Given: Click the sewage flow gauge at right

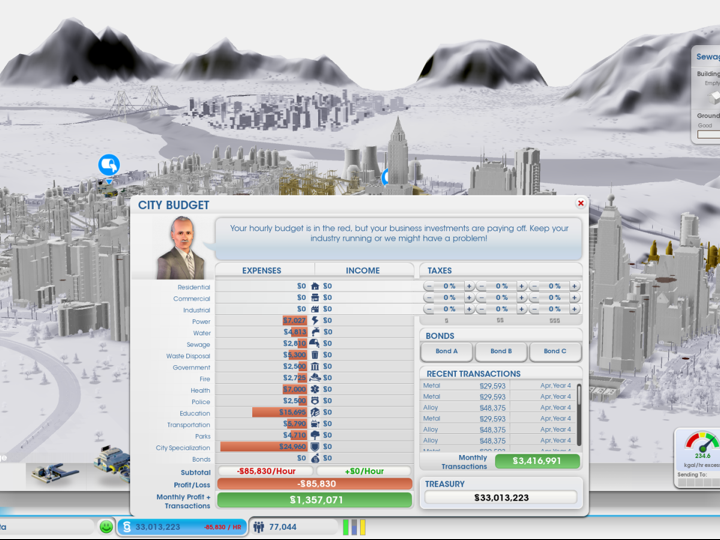Looking at the screenshot, I should click(702, 443).
